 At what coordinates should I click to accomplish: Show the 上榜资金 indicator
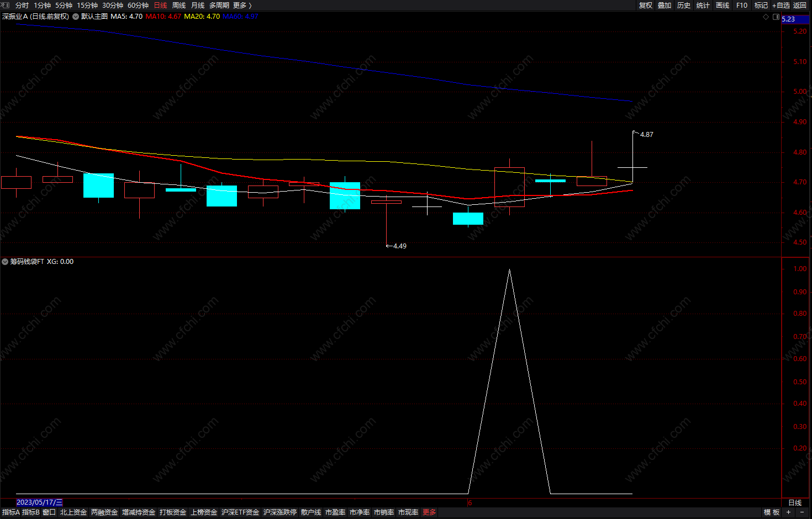coord(204,512)
